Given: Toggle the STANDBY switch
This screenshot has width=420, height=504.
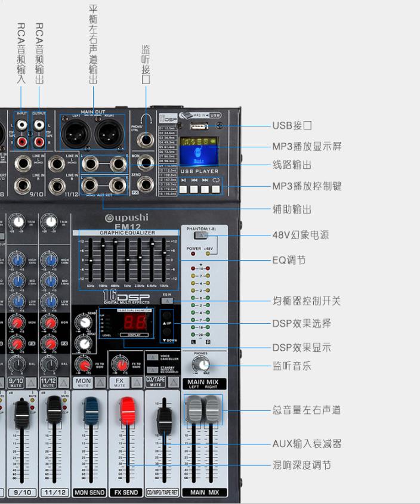Looking at the screenshot, I should pyautogui.click(x=153, y=369).
